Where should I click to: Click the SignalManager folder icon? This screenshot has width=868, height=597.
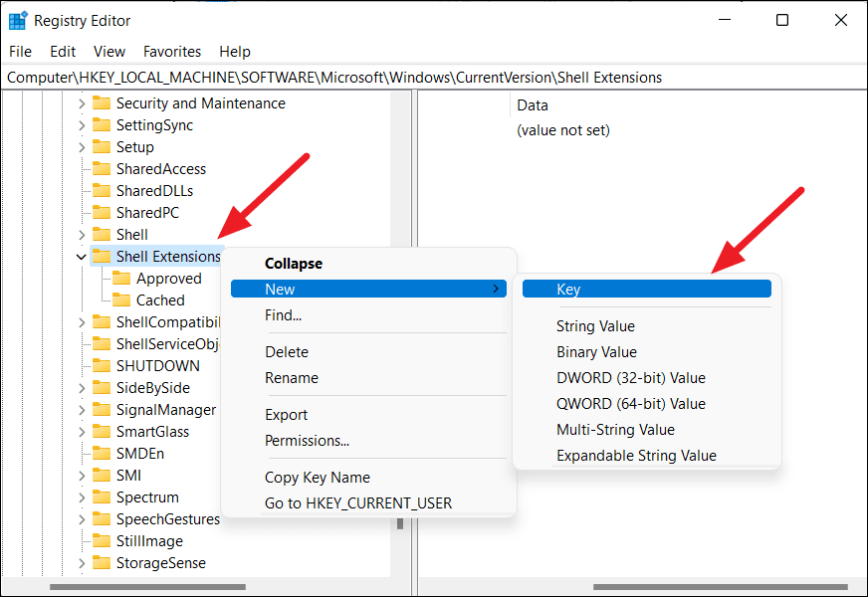(x=102, y=409)
